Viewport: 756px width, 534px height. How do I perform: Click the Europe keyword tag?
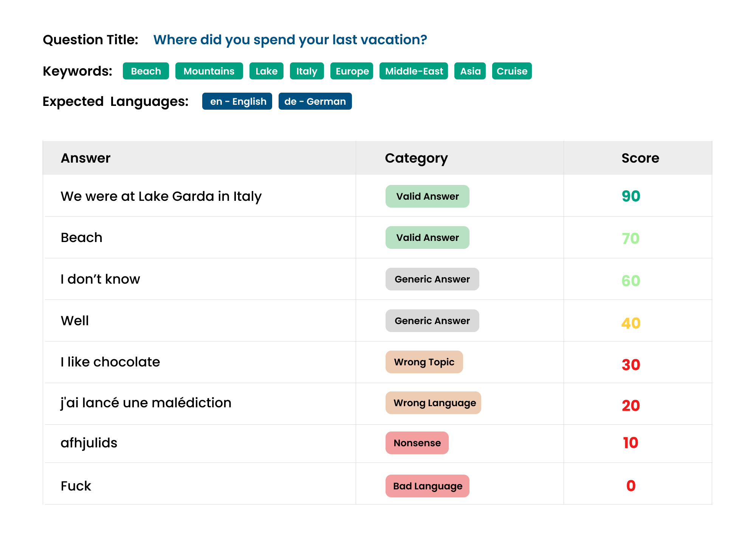coord(352,71)
